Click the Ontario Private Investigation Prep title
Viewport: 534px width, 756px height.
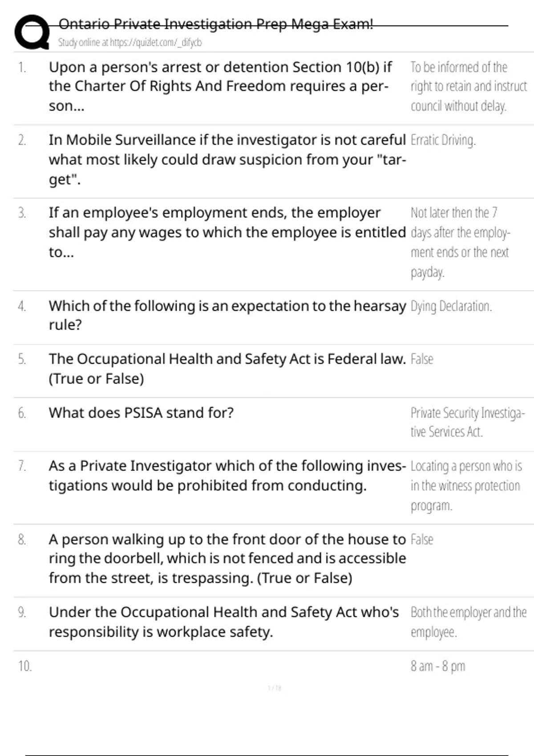click(216, 24)
